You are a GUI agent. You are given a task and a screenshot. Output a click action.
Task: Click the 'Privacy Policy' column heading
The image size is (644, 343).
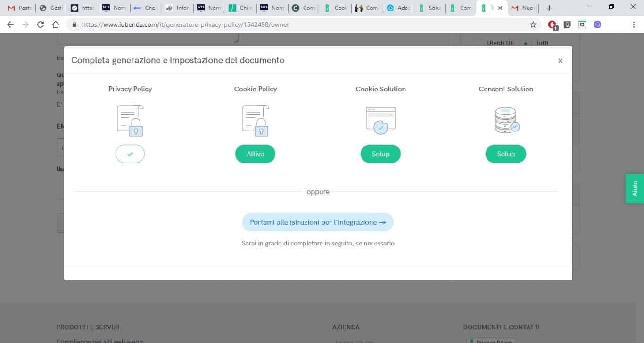point(130,89)
